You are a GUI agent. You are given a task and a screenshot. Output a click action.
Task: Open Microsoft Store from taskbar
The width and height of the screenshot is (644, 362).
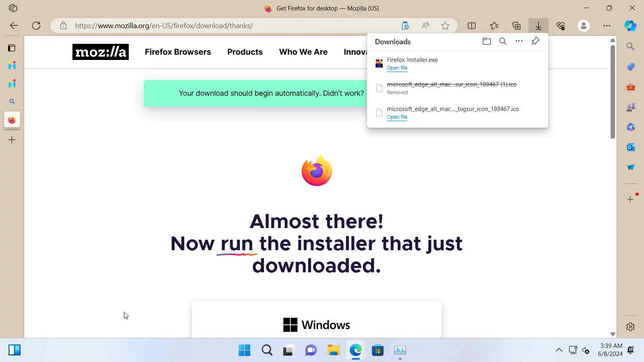tap(378, 350)
